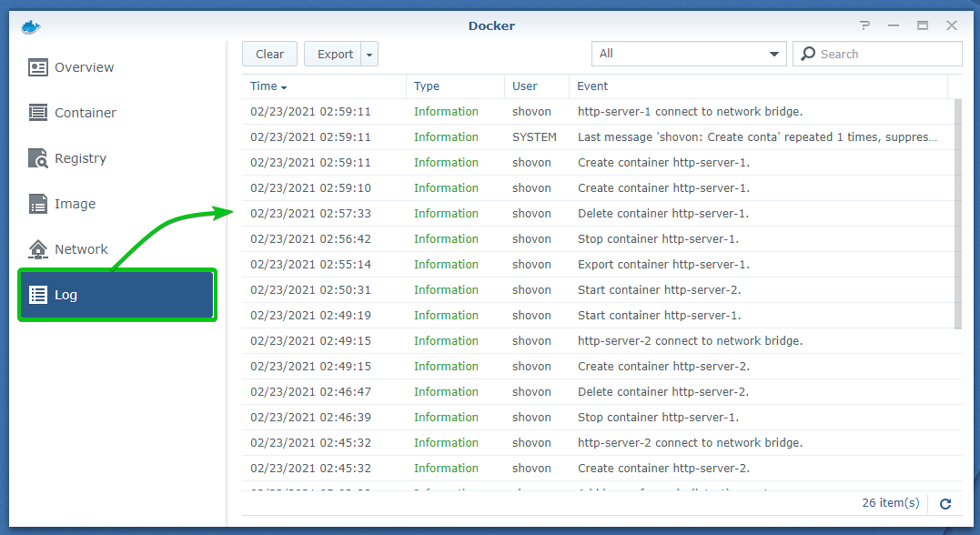Screen dimensions: 980x535
Task: Select the Network section
Action: point(117,249)
